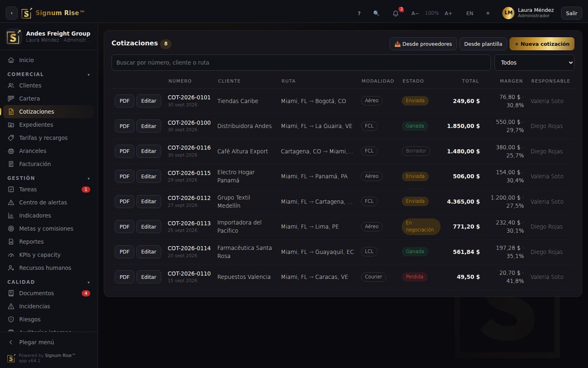The width and height of the screenshot is (588, 368).
Task: Click the En negociación status badge
Action: coord(421,227)
